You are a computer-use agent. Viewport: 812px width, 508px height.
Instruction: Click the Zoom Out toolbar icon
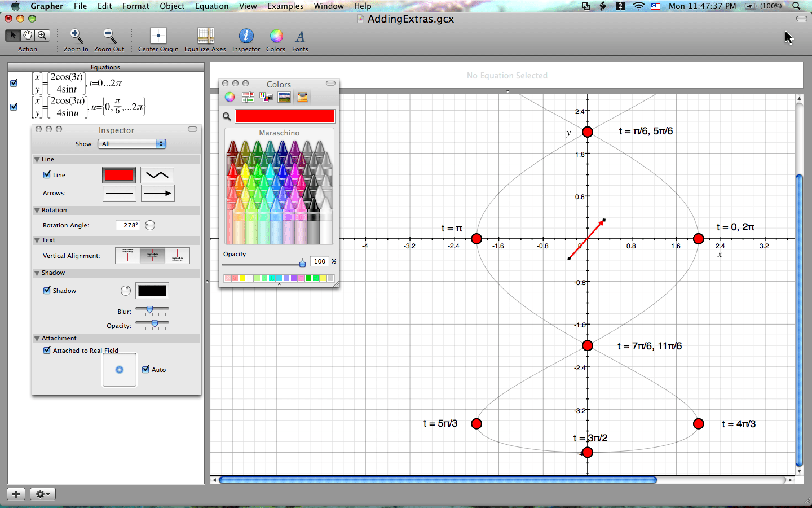tap(109, 37)
